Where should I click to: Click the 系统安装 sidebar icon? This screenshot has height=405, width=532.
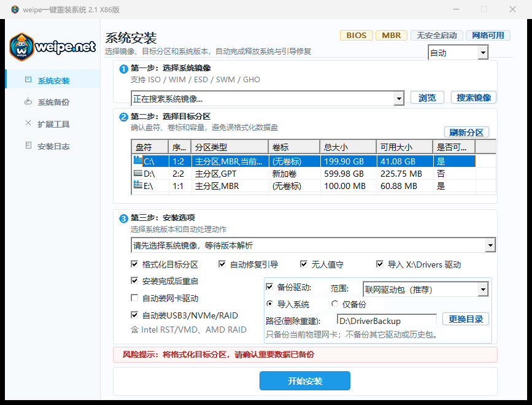[x=28, y=80]
